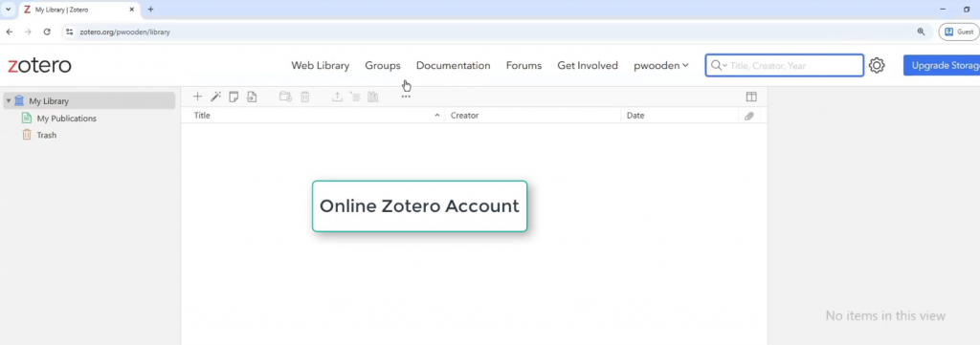Go to the Groups page

(383, 66)
